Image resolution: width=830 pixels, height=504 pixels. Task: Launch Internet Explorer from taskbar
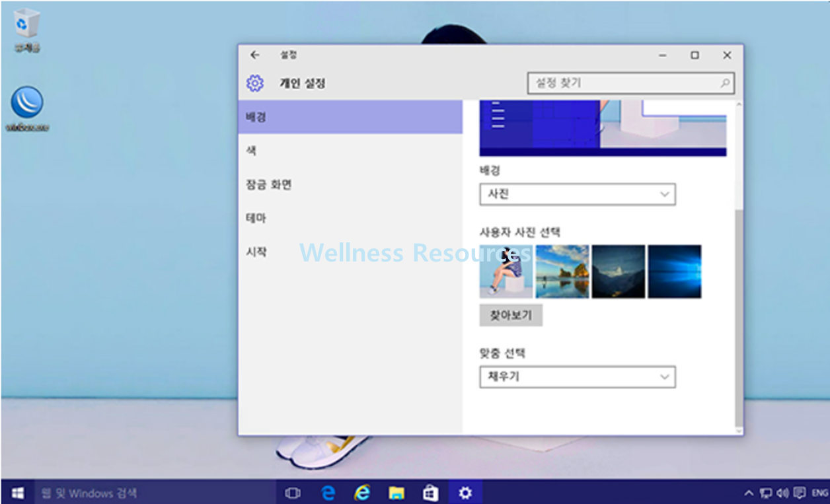362,493
